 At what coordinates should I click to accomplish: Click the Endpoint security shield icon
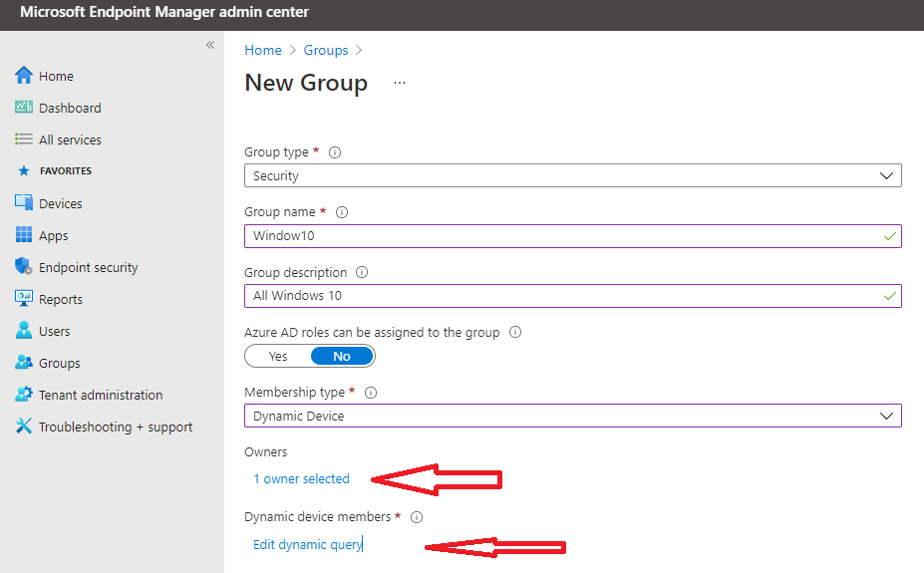24,266
